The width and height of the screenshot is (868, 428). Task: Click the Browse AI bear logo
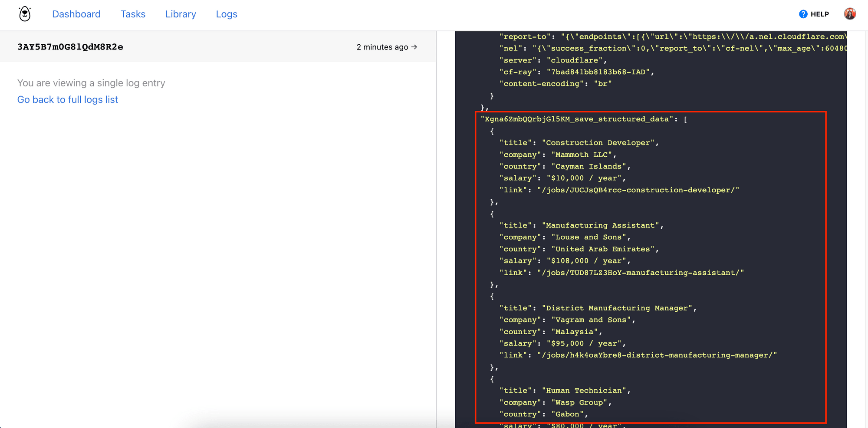[24, 13]
